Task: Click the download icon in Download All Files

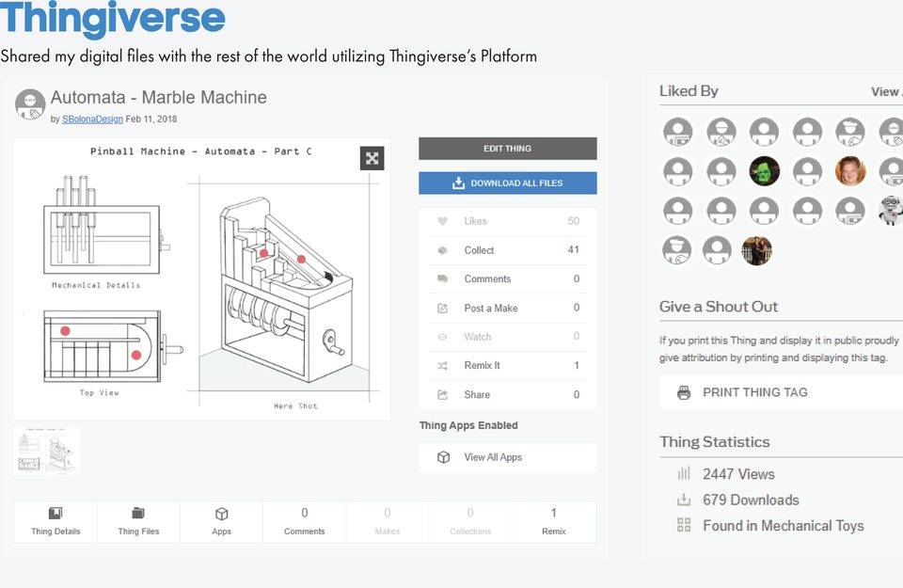Action: [x=458, y=183]
